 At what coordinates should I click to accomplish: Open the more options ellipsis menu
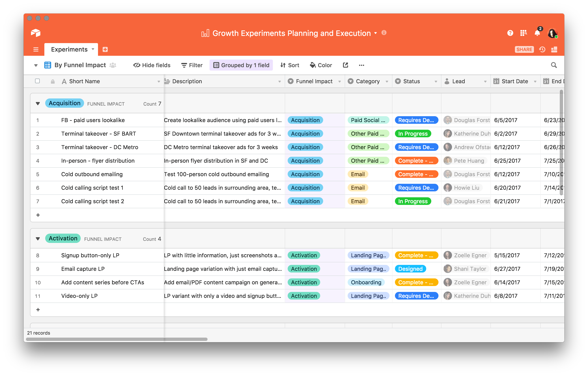click(x=361, y=65)
